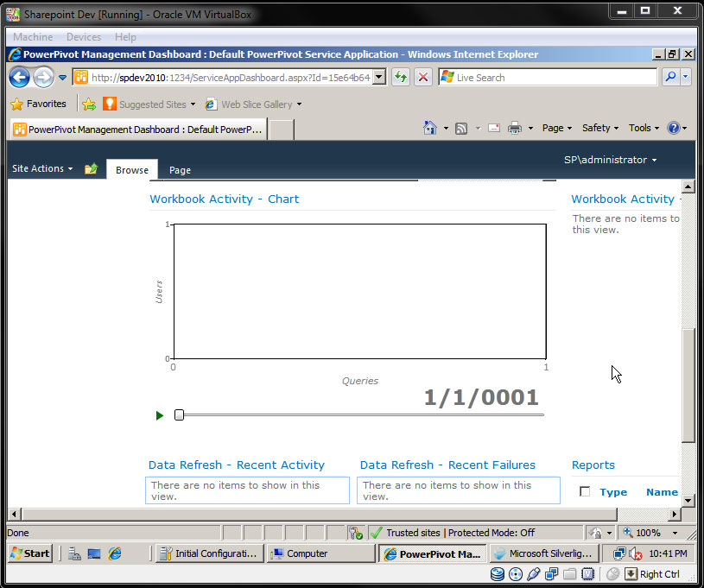Open zoom level 100% dropdown
This screenshot has height=588, width=704.
675,533
